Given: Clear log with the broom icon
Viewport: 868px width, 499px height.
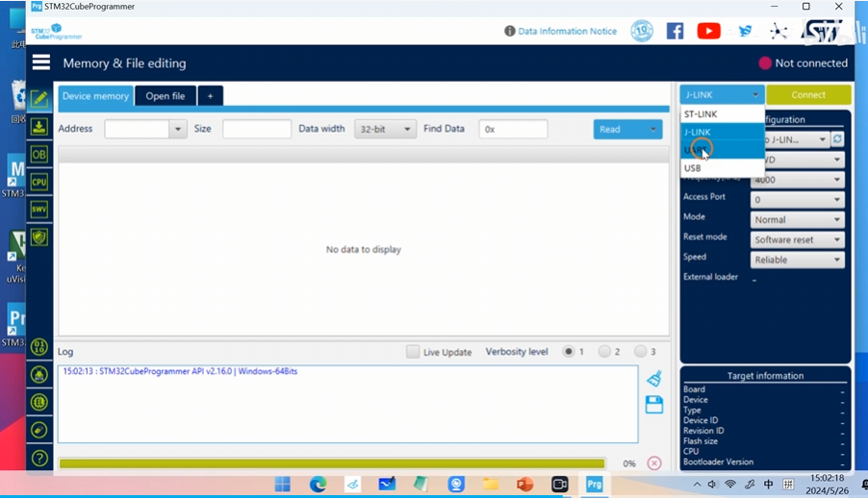Looking at the screenshot, I should point(654,379).
